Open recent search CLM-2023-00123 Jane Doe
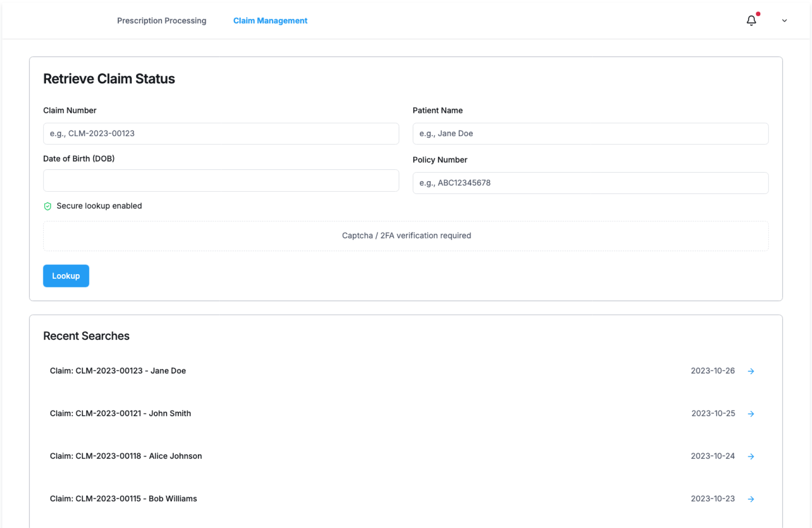This screenshot has height=528, width=812. click(118, 371)
